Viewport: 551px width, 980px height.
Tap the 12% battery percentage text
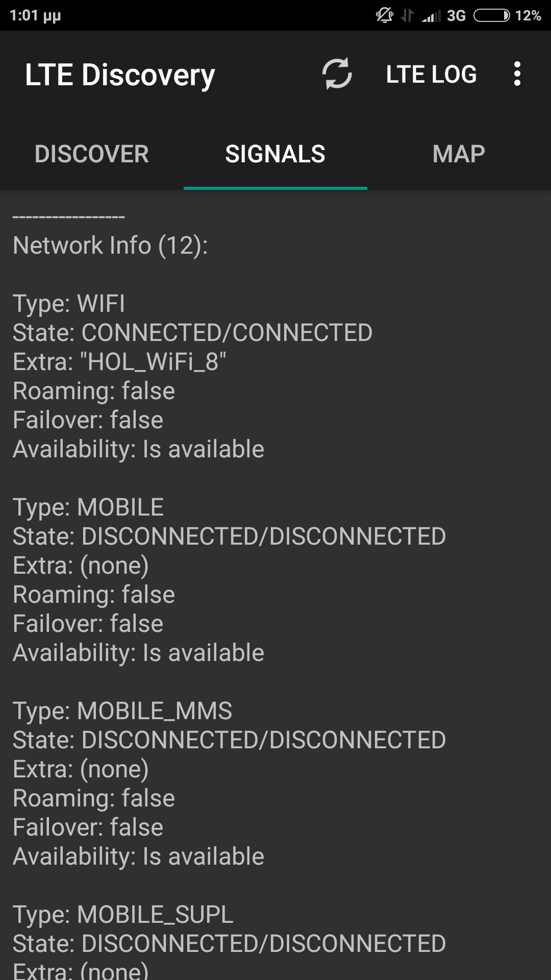pos(528,16)
